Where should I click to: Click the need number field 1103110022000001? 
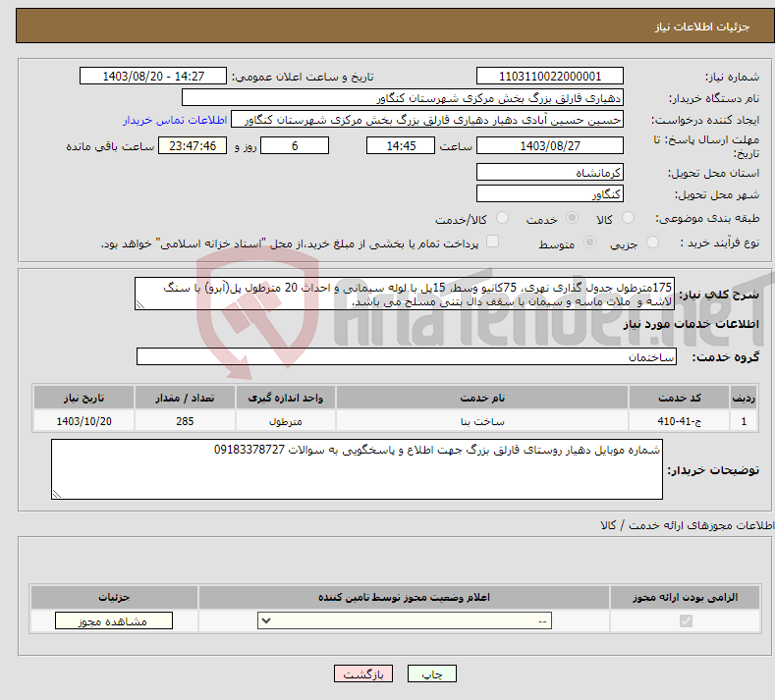(550, 76)
